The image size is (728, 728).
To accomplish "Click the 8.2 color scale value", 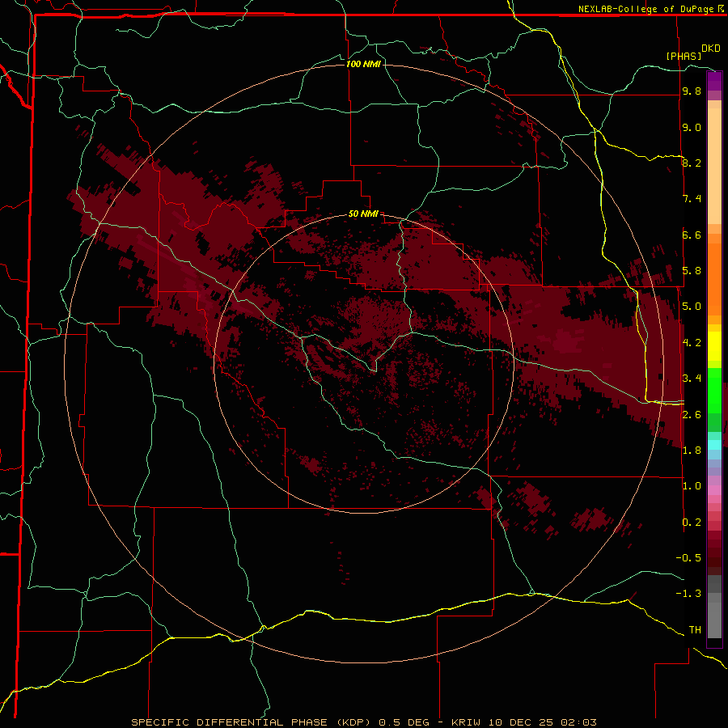I will point(692,163).
